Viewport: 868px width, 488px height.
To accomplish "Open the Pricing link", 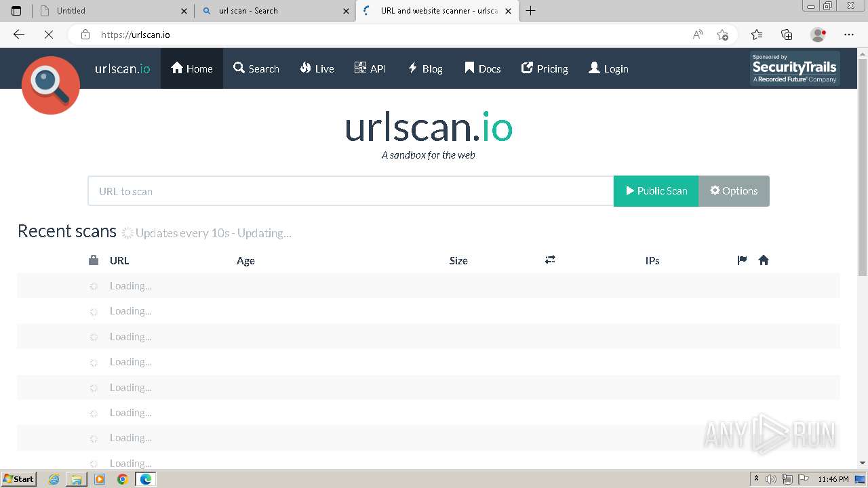I will pos(545,68).
